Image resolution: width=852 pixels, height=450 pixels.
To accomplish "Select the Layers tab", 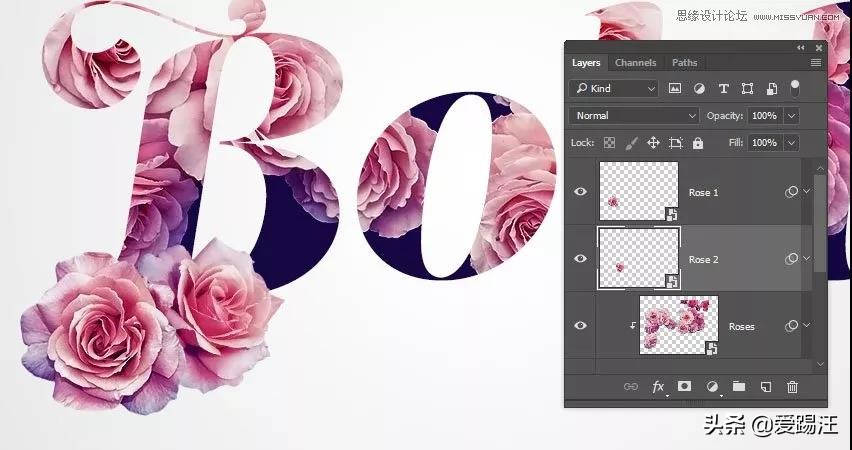I will click(x=586, y=62).
